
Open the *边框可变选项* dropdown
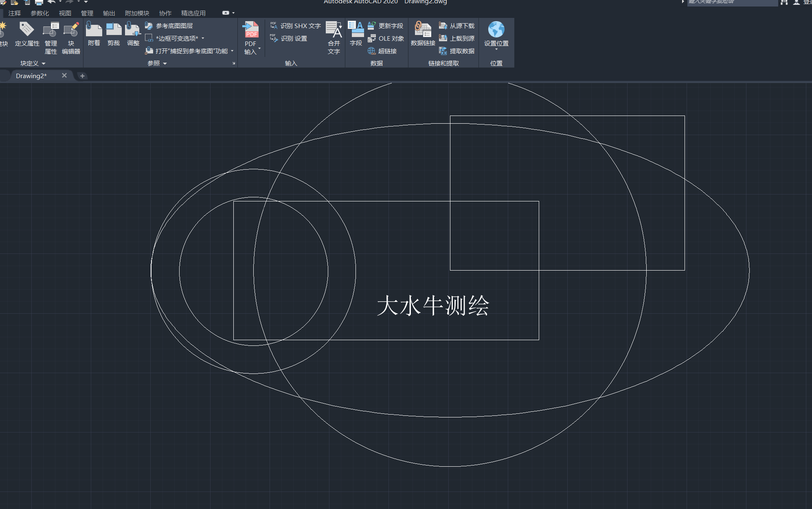[203, 38]
